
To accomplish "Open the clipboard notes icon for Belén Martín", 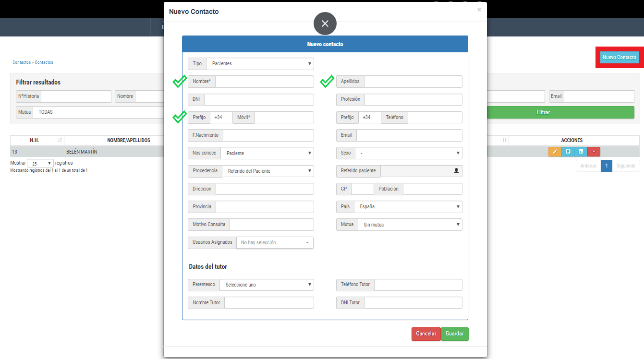I will 568,152.
